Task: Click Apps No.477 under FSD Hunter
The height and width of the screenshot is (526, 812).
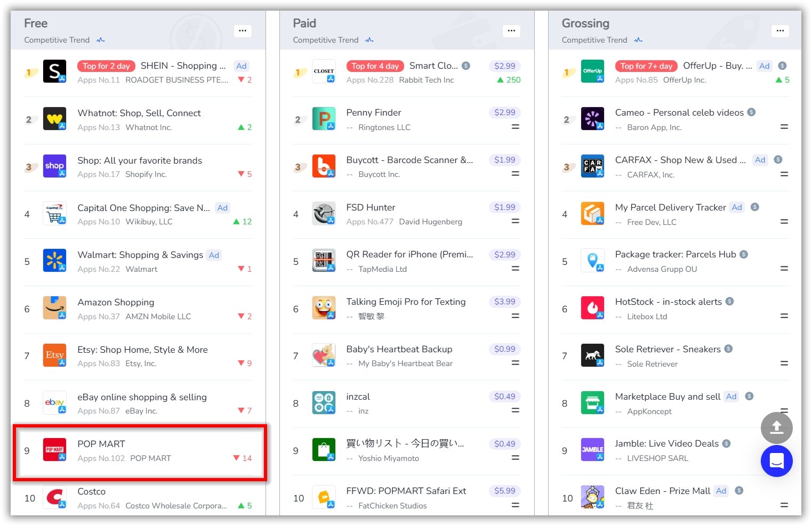Action: pos(369,222)
